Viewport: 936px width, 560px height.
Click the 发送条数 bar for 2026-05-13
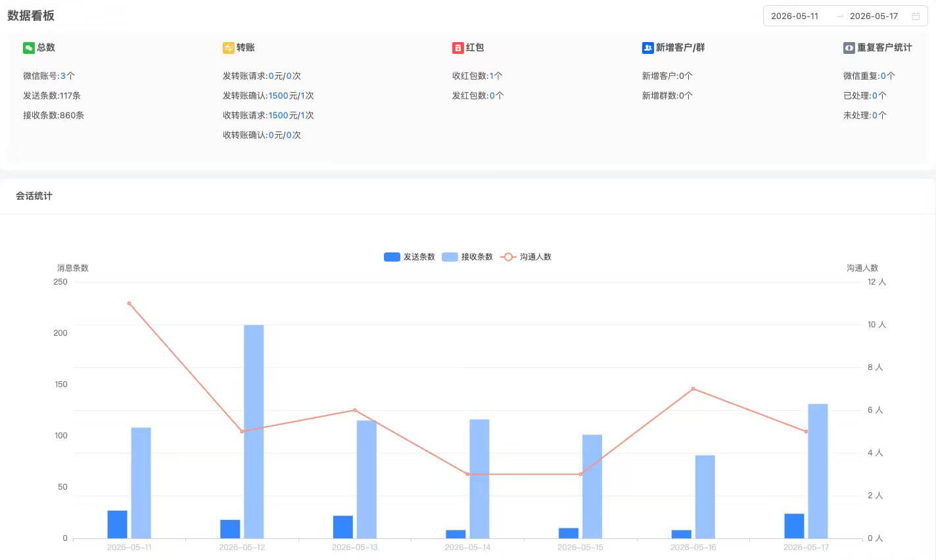click(x=343, y=527)
